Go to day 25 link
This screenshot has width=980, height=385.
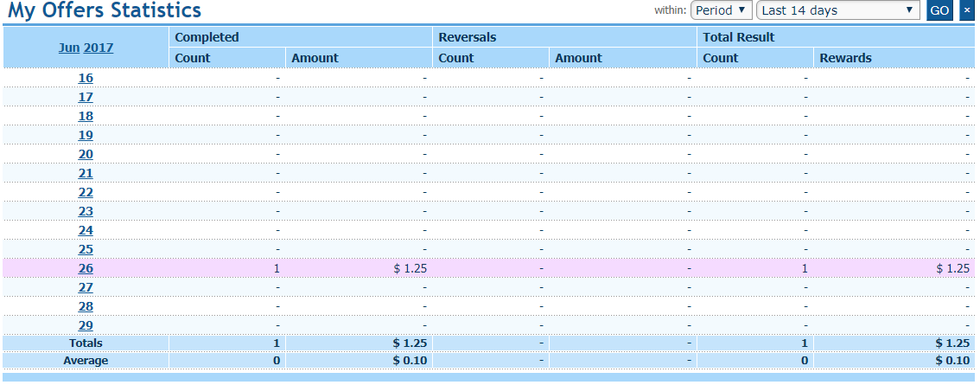pos(86,249)
